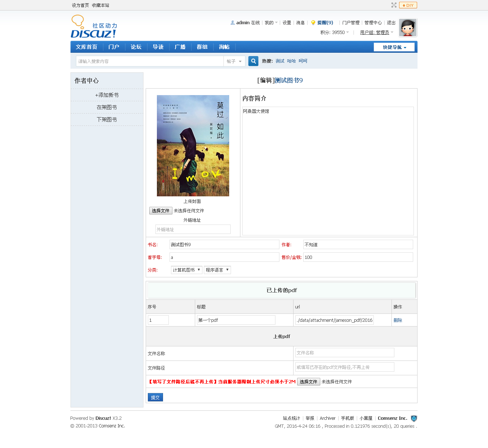This screenshot has width=488, height=448.
Task: Open 站点统计 footer link
Action: coord(291,418)
